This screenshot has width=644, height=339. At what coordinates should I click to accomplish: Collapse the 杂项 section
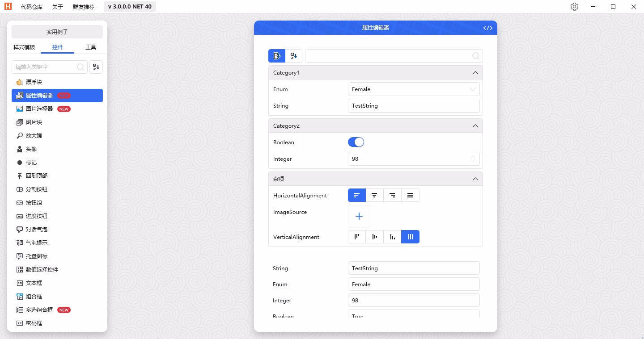tap(475, 179)
